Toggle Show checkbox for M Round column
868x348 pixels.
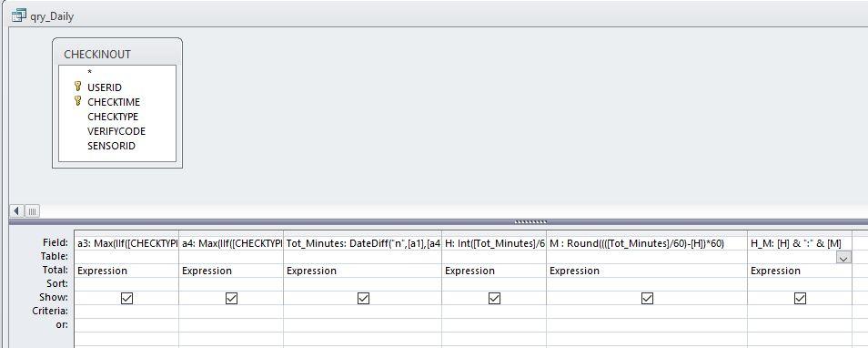(647, 298)
